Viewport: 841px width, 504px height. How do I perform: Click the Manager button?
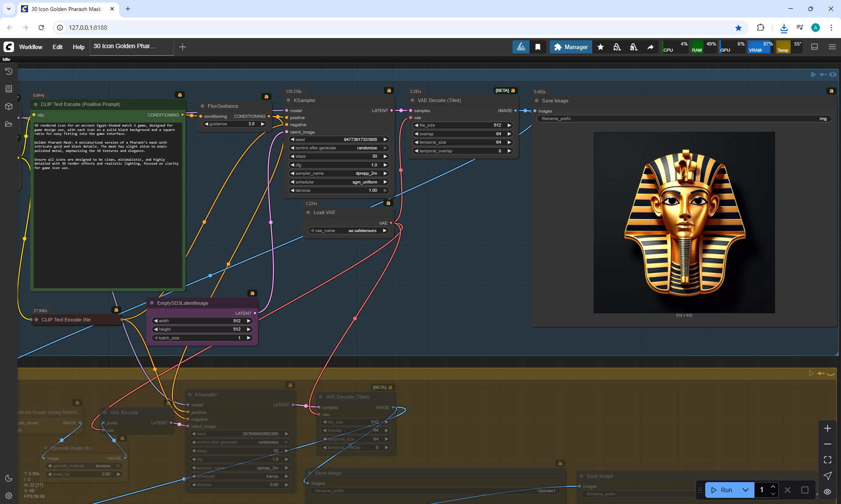[x=571, y=47]
